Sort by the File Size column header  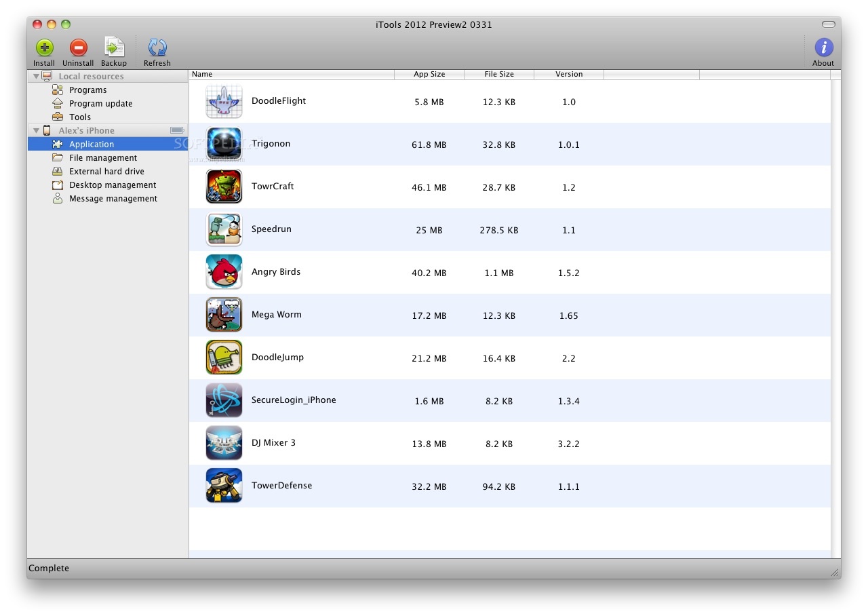coord(499,74)
